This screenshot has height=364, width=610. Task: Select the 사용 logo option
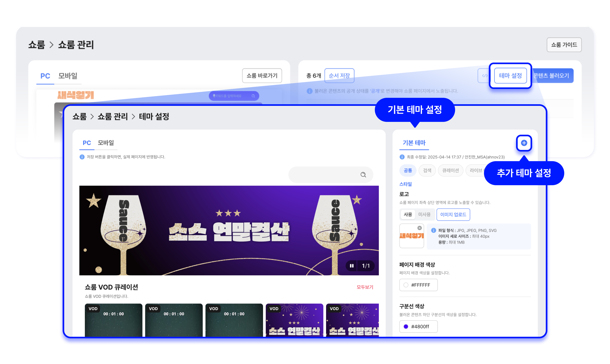click(x=408, y=214)
